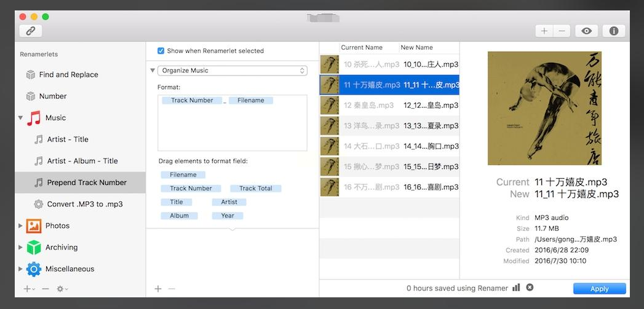Click the minus button in top toolbar

tap(562, 31)
